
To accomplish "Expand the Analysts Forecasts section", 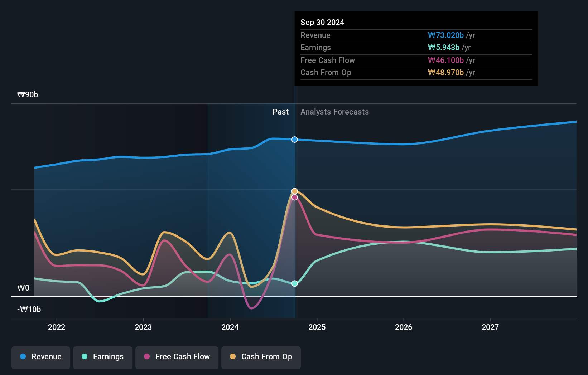I will 334,112.
